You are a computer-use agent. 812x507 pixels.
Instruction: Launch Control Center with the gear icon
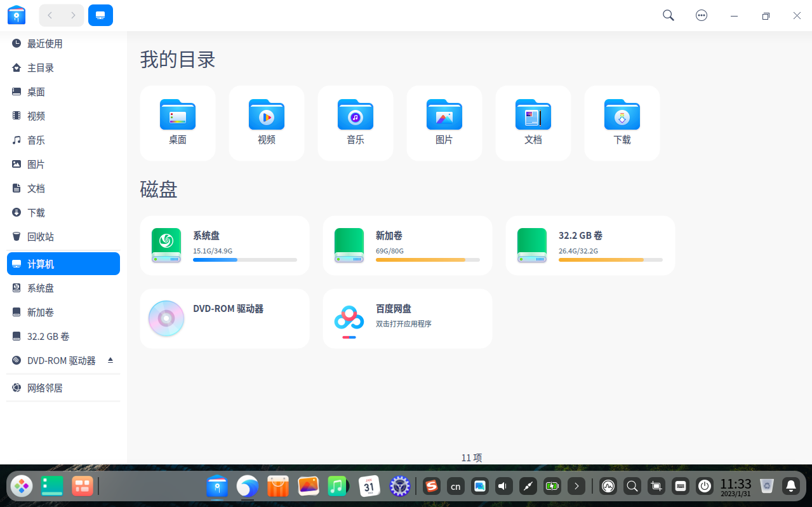(x=399, y=486)
